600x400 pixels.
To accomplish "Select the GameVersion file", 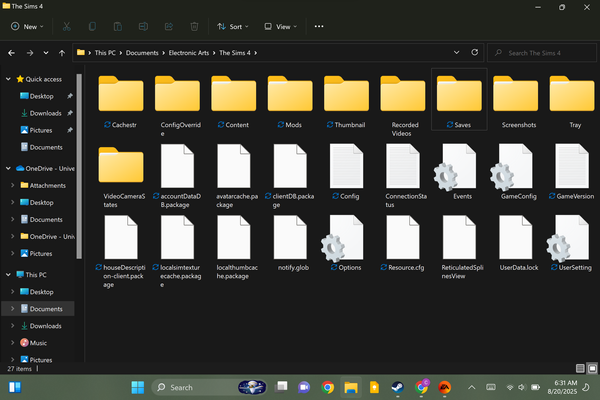I will pyautogui.click(x=572, y=172).
